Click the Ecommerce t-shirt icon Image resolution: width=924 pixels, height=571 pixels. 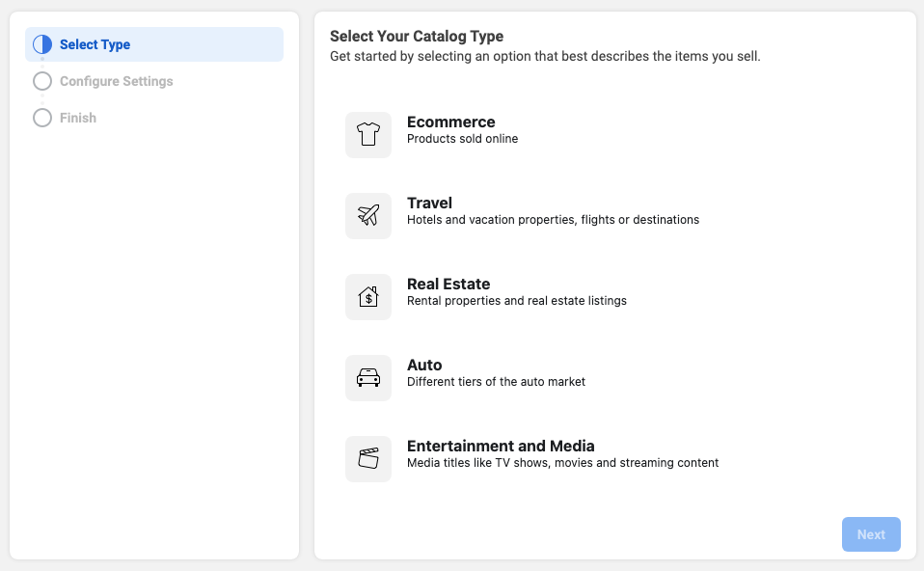pos(368,135)
